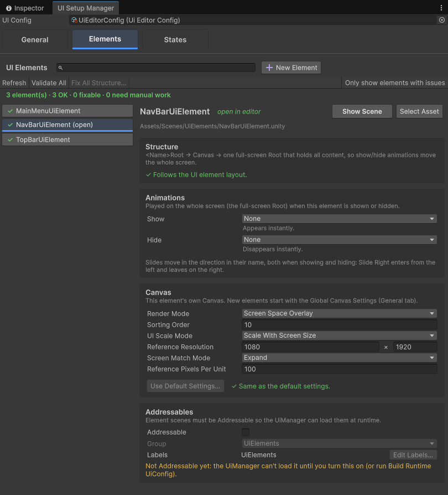Open the panel's three-dot options menu
The image size is (448, 495).
[x=441, y=8]
